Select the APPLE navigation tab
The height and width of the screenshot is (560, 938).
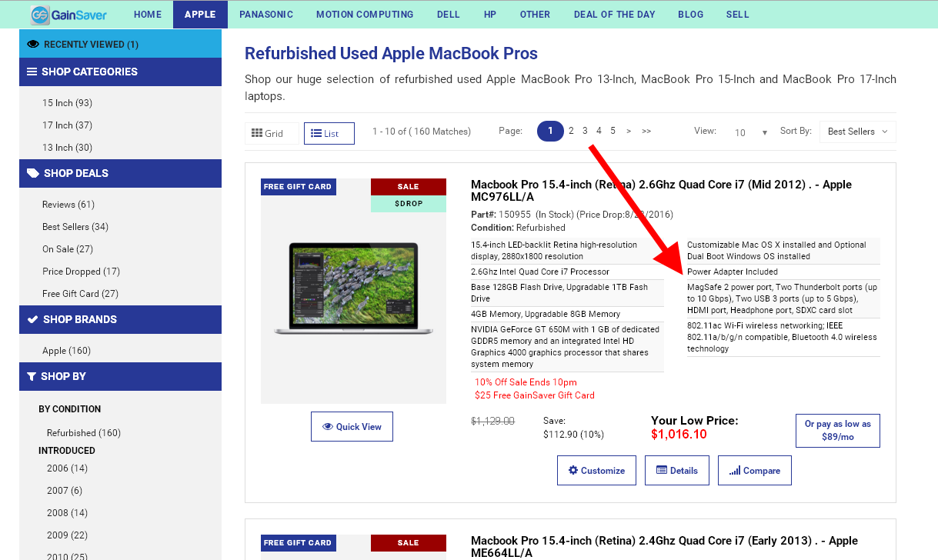pyautogui.click(x=200, y=15)
